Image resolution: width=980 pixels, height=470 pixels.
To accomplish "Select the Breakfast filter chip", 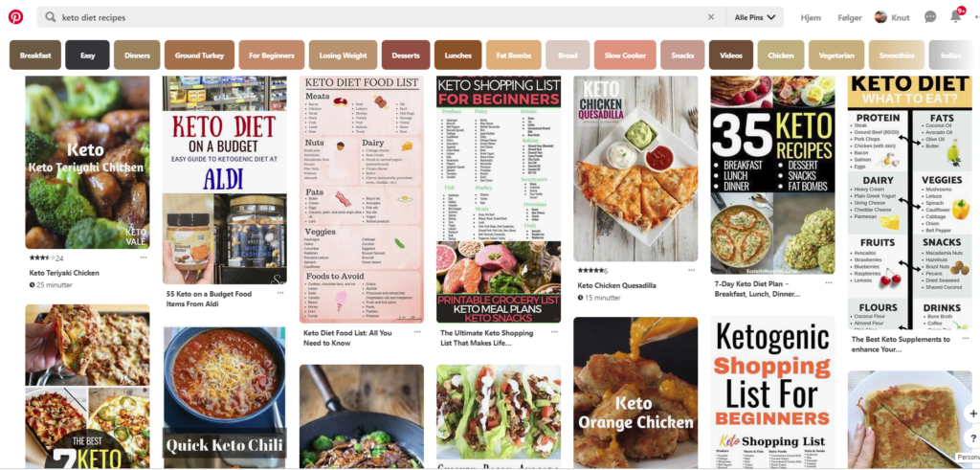I will click(x=35, y=55).
